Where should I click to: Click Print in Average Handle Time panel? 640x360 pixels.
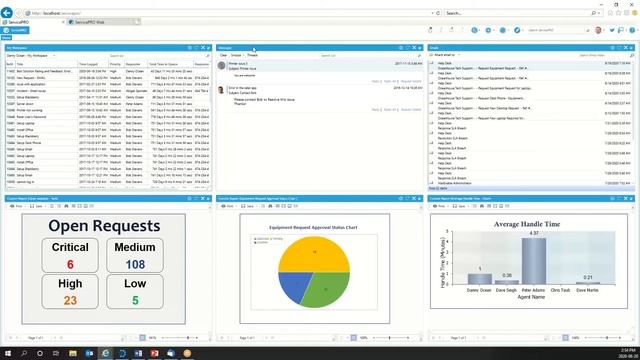(439, 206)
